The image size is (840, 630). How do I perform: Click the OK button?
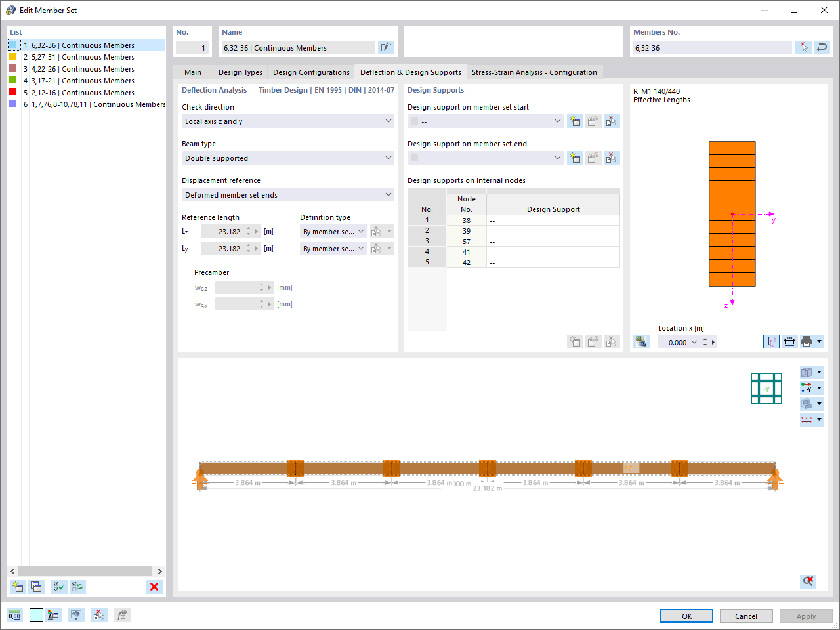pos(686,616)
